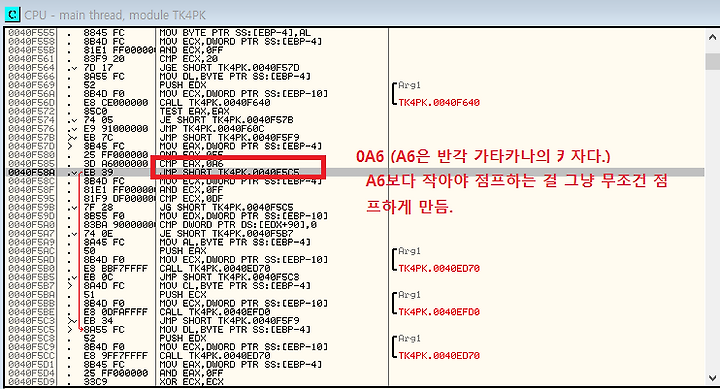This screenshot has width=720, height=389.
Task: Select address 0040F555 in the disassembly
Action: pos(31,33)
